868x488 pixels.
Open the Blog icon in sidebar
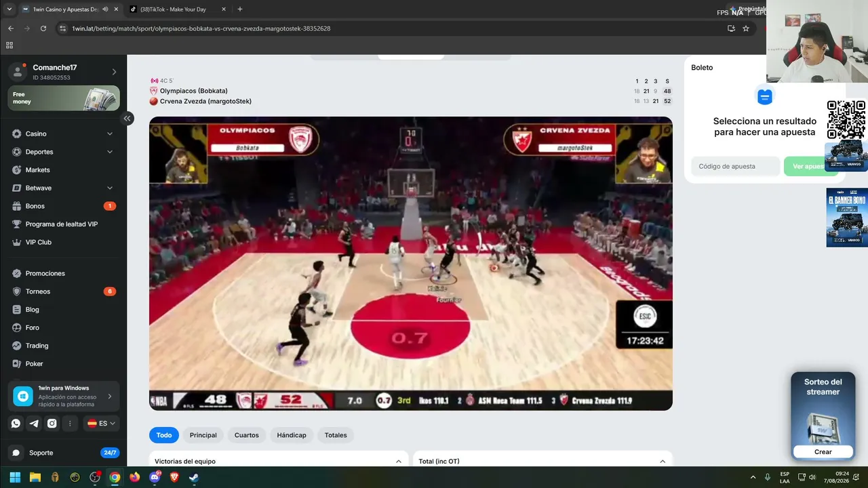[17, 310]
